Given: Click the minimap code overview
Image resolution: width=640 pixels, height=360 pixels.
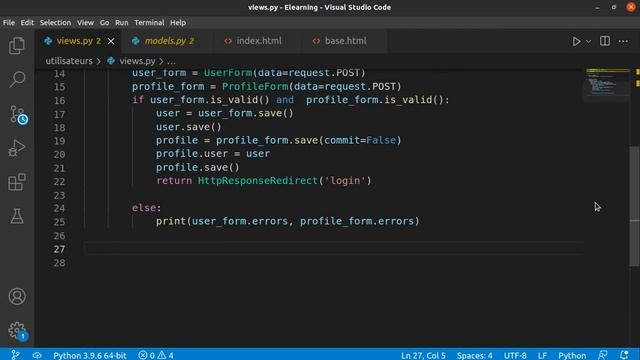Looking at the screenshot, I should click(x=607, y=84).
